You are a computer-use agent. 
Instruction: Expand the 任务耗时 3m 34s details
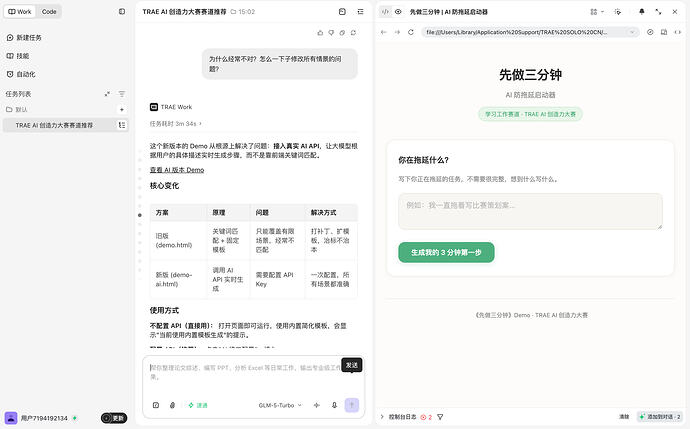pyautogui.click(x=175, y=124)
